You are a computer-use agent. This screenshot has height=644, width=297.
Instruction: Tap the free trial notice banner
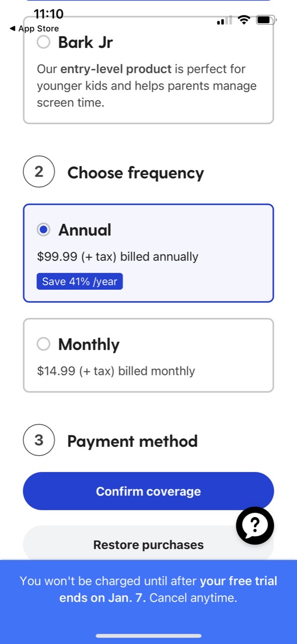[148, 590]
